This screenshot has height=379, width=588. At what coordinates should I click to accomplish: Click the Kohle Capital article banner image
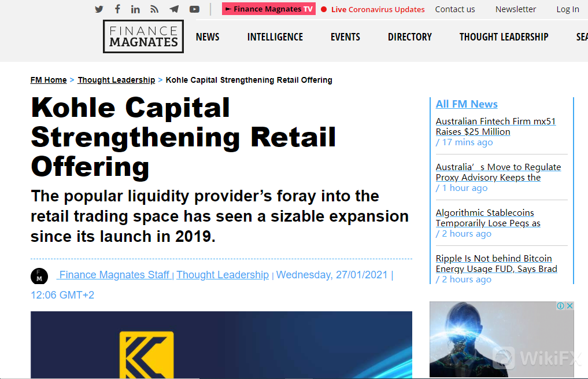pyautogui.click(x=221, y=345)
